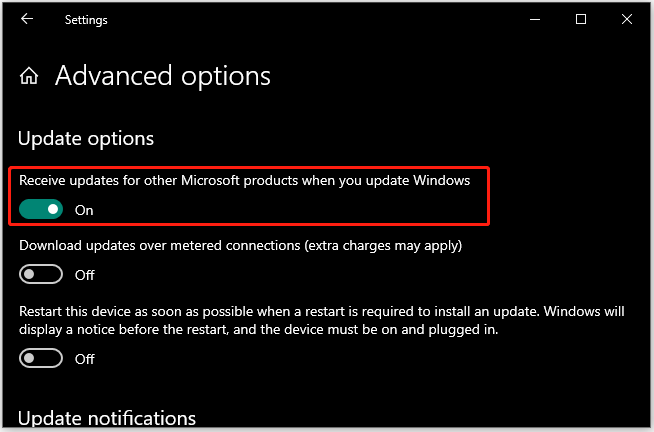Viewport: 654px width, 432px height.
Task: Turn off updates for other Microsoft products
Action: click(41, 209)
